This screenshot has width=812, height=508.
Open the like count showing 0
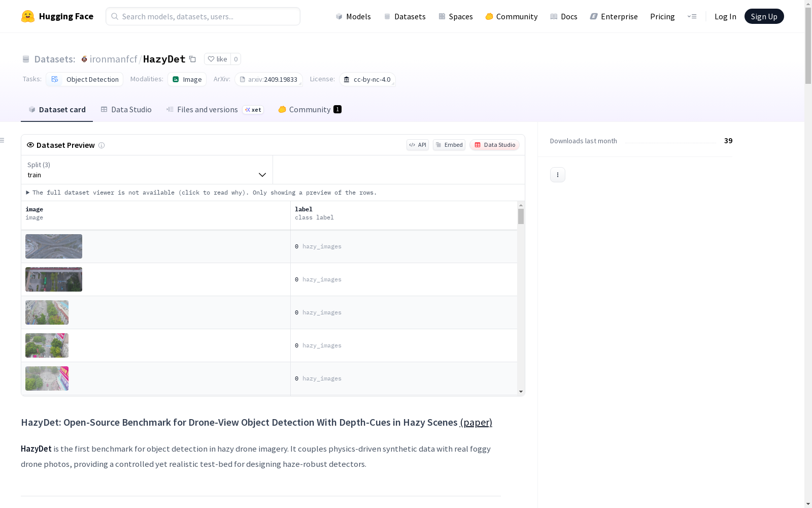[x=235, y=59]
